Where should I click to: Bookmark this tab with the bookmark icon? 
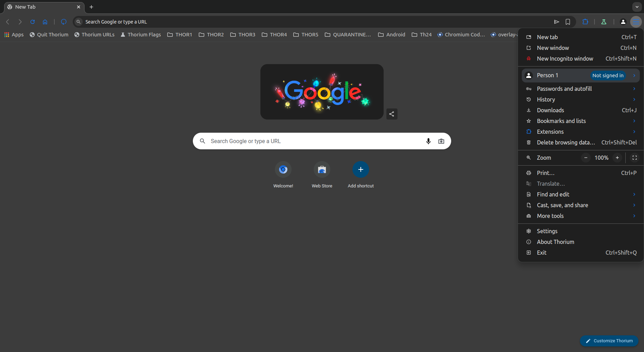[x=568, y=22]
